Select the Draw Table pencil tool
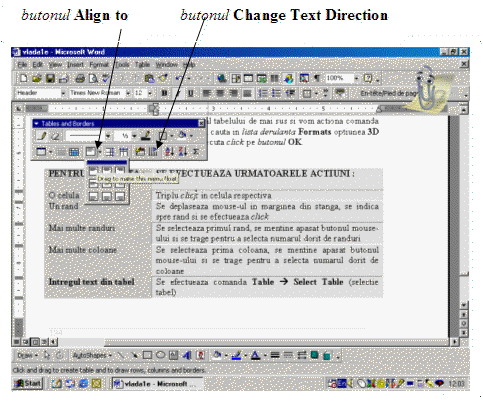The height and width of the screenshot is (402, 483). pos(42,136)
